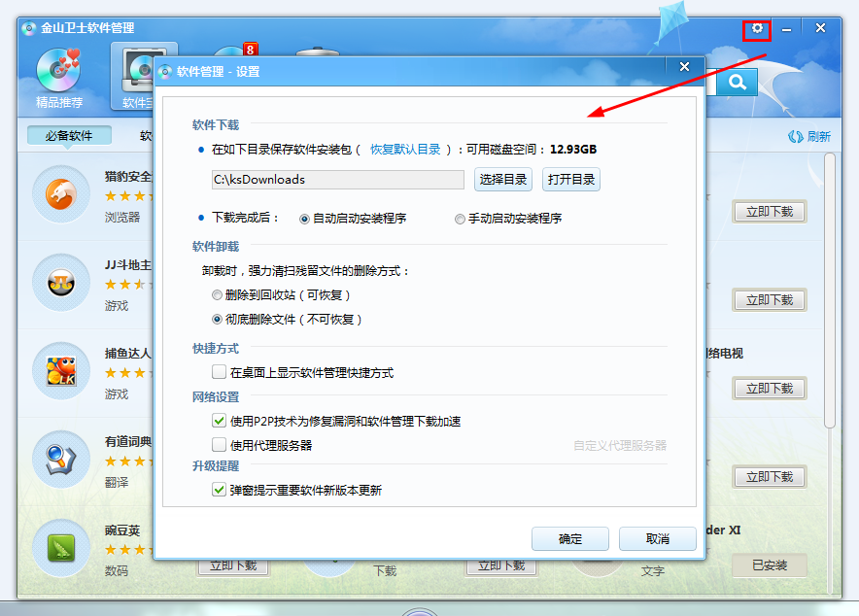Viewport: 859px width, 616px height.
Task: Open settings via the gear icon
Action: coord(757,29)
